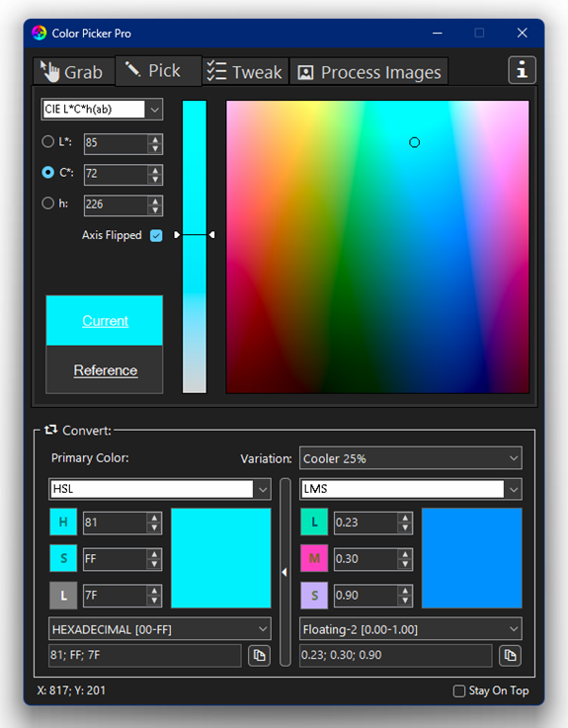
Task: Uncheck the Axis Flipped checkbox
Action: [156, 235]
